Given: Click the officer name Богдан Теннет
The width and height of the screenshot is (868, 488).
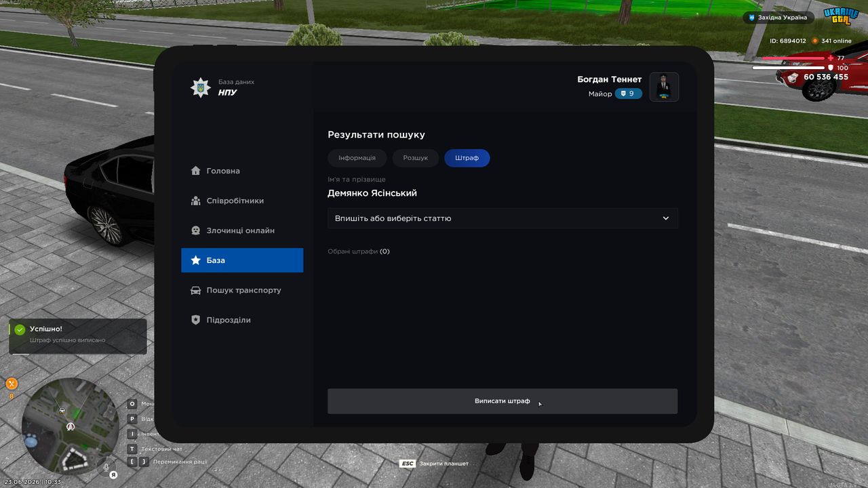Looking at the screenshot, I should tap(610, 79).
